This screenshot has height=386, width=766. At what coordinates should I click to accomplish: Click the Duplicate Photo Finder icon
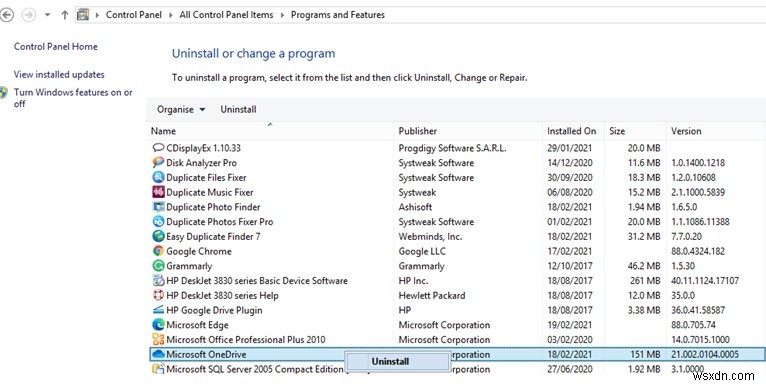pyautogui.click(x=158, y=207)
